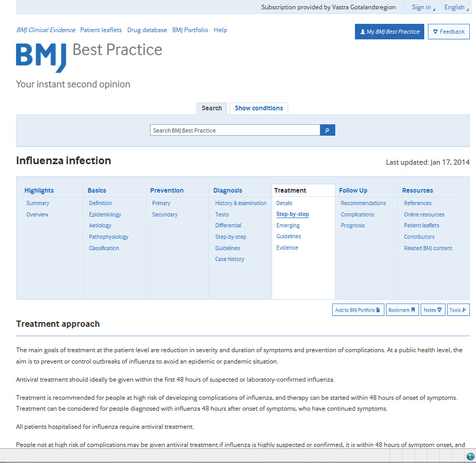Screen dimensions: 476x463
Task: Open Related BMJ content under Resources
Action: tap(428, 248)
